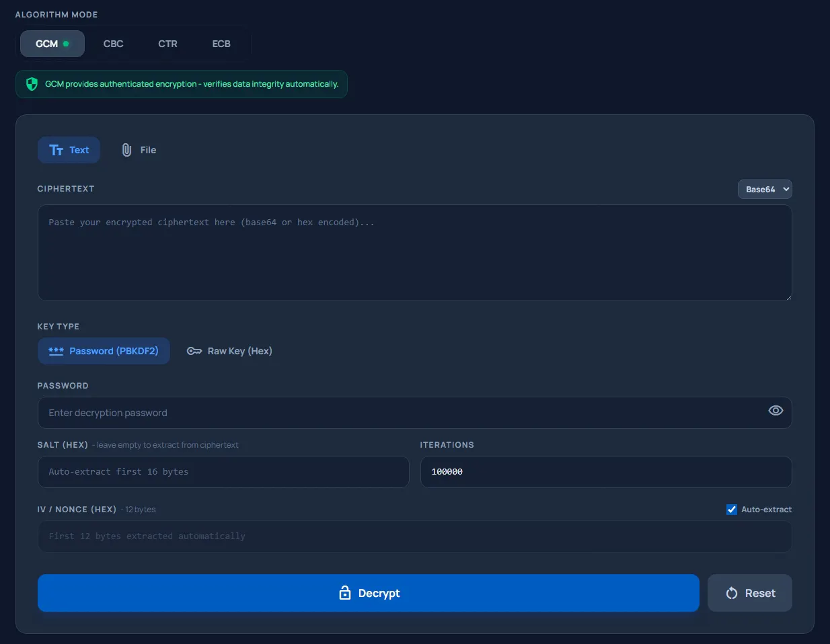Focus the Iterations field showing 100000
Viewport: 830px width, 644px height.
[606, 472]
